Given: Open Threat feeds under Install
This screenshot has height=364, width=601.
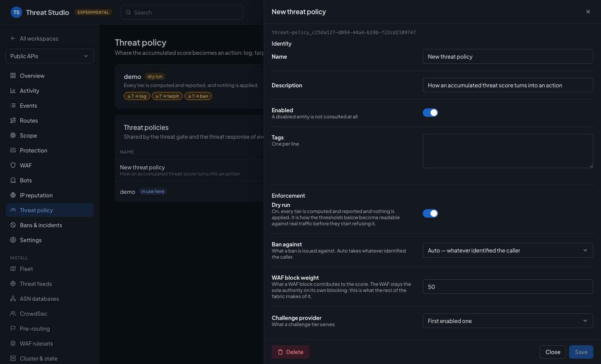Looking at the screenshot, I should (x=49, y=284).
